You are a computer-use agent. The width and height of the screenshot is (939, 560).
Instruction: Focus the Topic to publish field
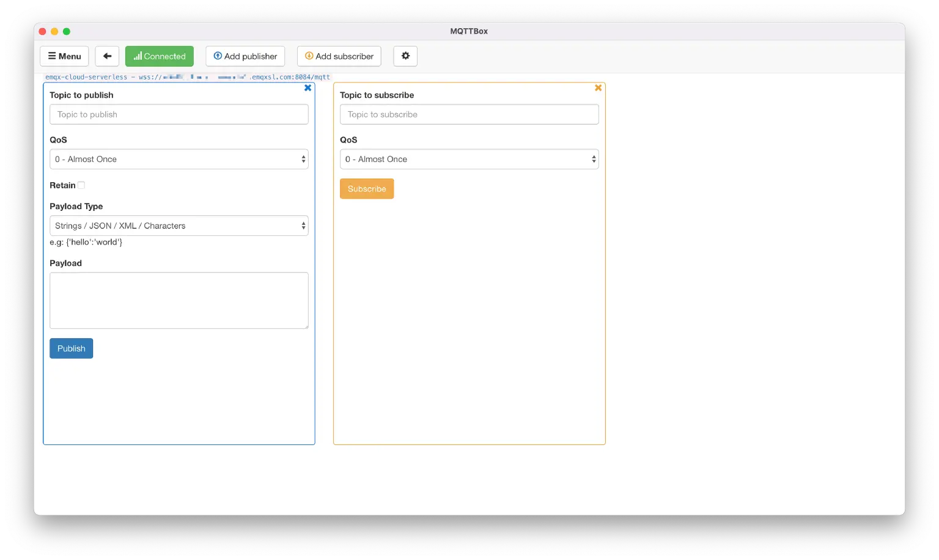pyautogui.click(x=179, y=114)
